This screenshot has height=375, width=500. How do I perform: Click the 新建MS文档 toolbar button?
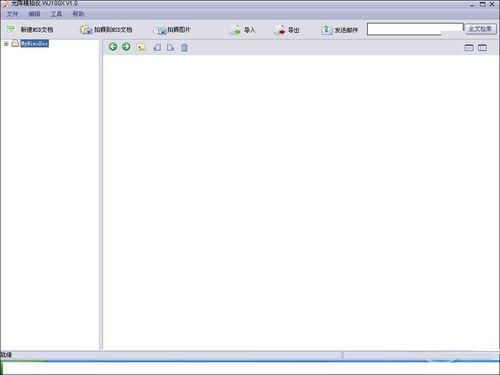pos(30,30)
